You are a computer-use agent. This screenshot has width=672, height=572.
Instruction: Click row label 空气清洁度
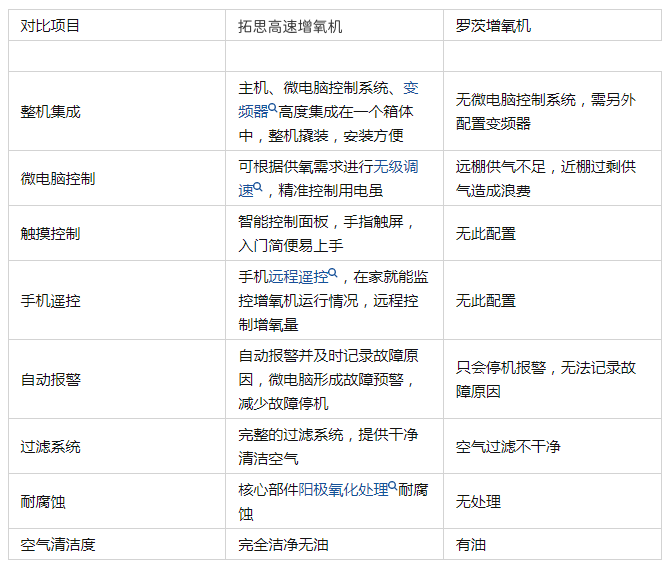pos(58,545)
